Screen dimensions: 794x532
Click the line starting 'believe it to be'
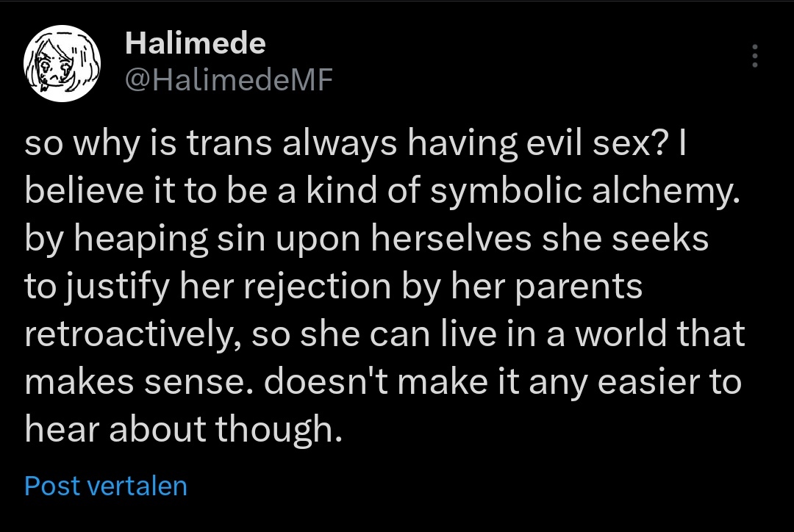382,192
